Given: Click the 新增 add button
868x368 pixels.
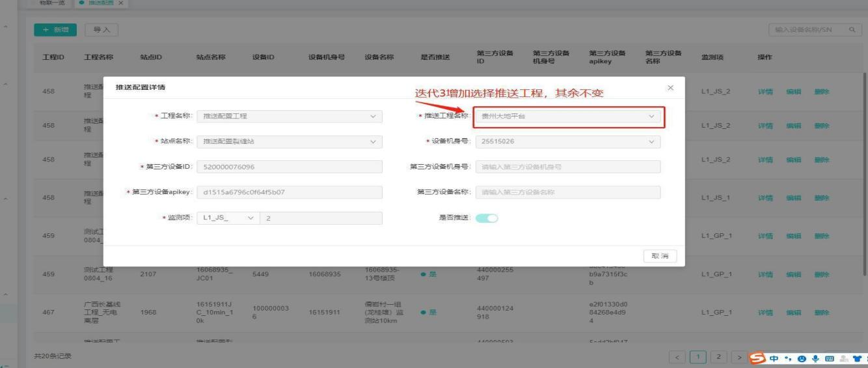Looking at the screenshot, I should tap(55, 29).
